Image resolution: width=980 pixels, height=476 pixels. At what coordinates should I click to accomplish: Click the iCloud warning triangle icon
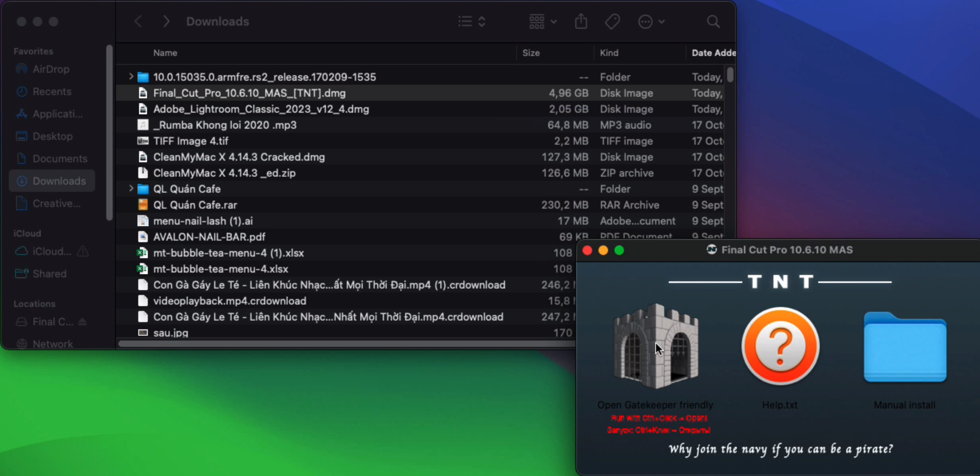point(83,251)
